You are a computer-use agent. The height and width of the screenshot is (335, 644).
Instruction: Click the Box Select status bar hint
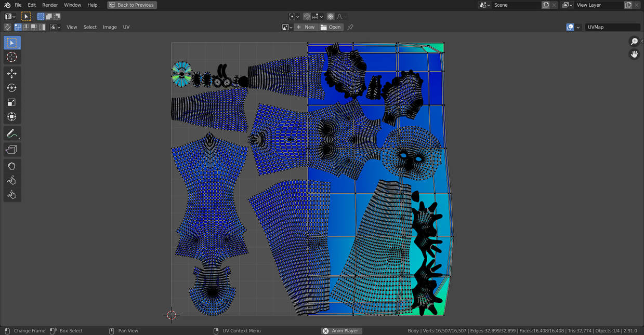[71, 331]
